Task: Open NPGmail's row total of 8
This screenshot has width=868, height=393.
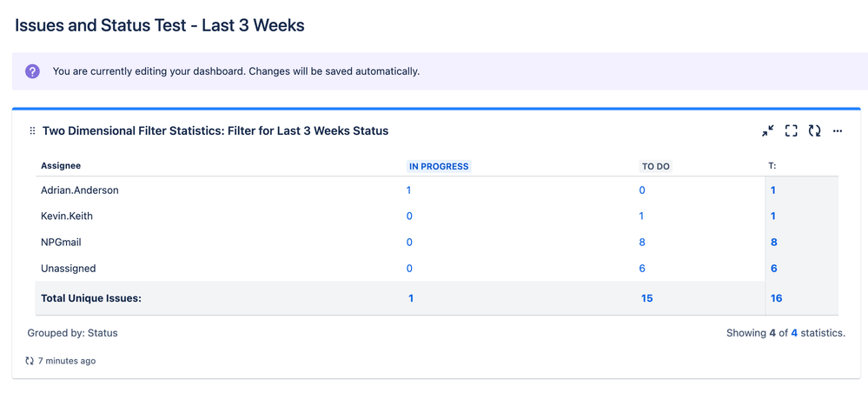Action: 773,243
